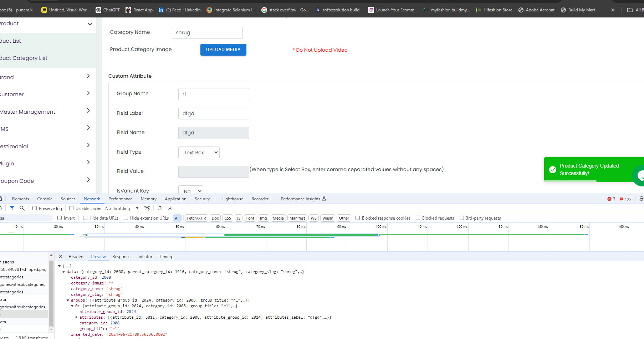Open the Integrate Selenium bookmark
This screenshot has width=644, height=339.
tap(231, 10)
